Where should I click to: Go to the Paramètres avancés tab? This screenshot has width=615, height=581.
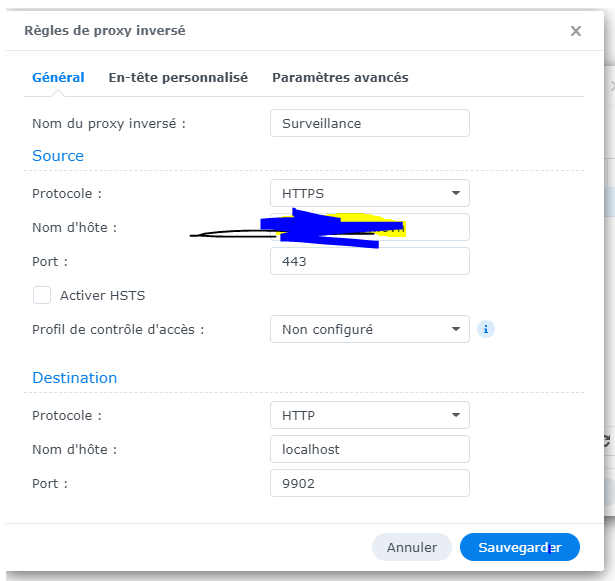(340, 77)
